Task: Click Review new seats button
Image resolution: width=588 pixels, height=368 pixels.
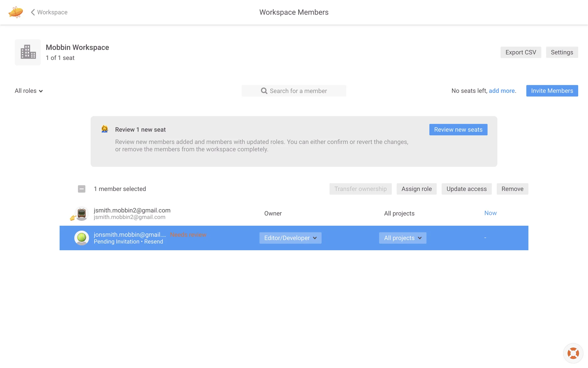Action: pyautogui.click(x=458, y=129)
